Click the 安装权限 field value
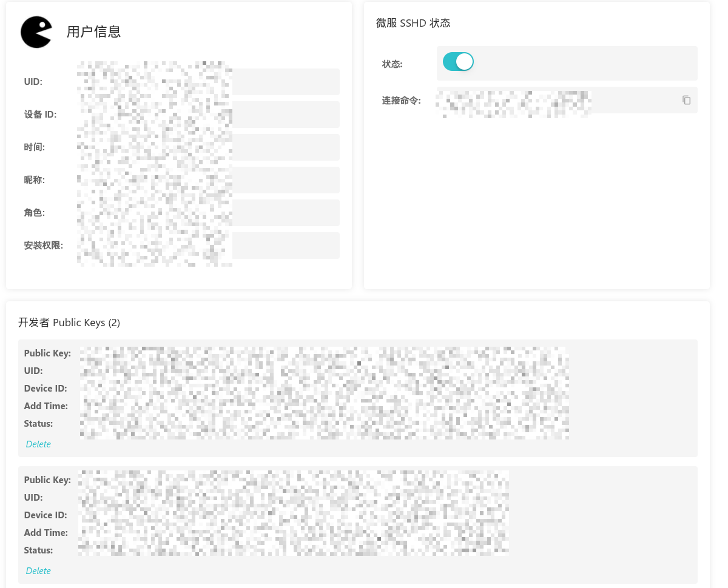 pos(208,246)
